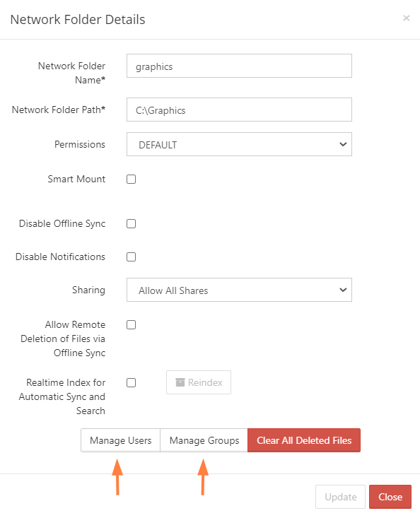Click the Update button
Screen dimensions: 420x518
pyautogui.click(x=340, y=497)
